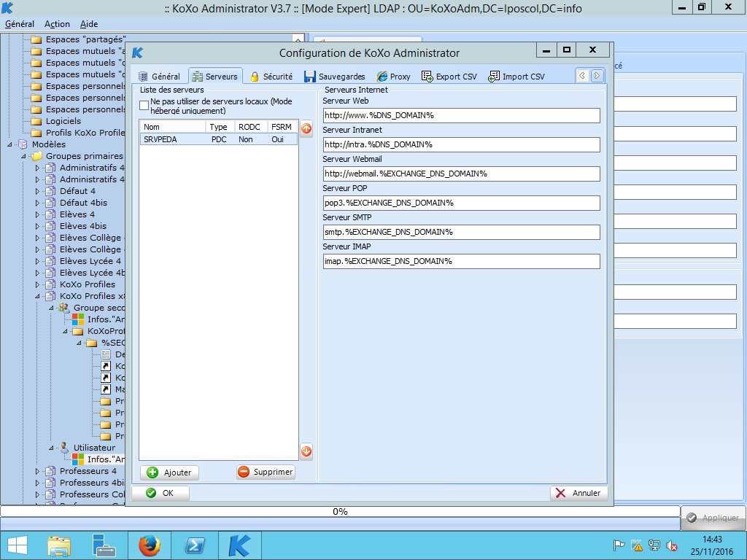The image size is (747, 560).
Task: Click the Serveur Webmail input field
Action: (x=461, y=174)
